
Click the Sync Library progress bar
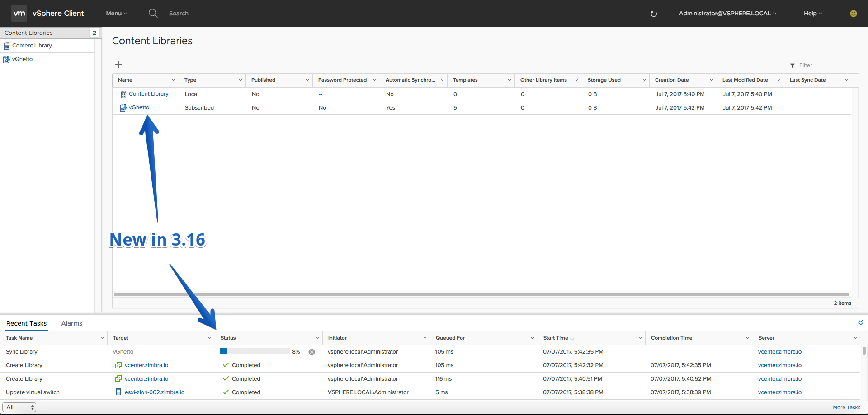255,351
